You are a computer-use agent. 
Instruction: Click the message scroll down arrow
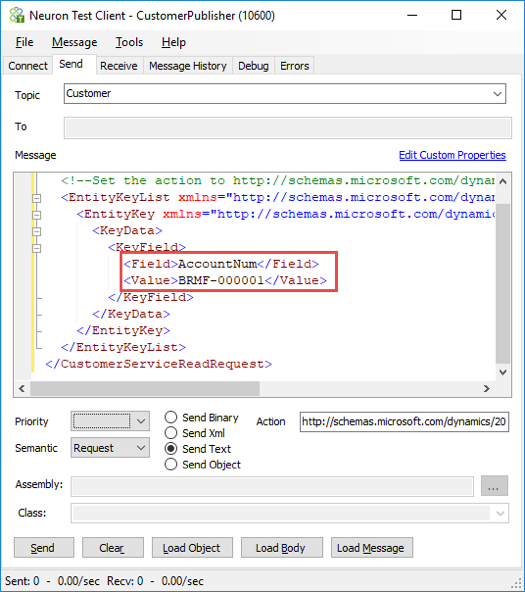[503, 372]
